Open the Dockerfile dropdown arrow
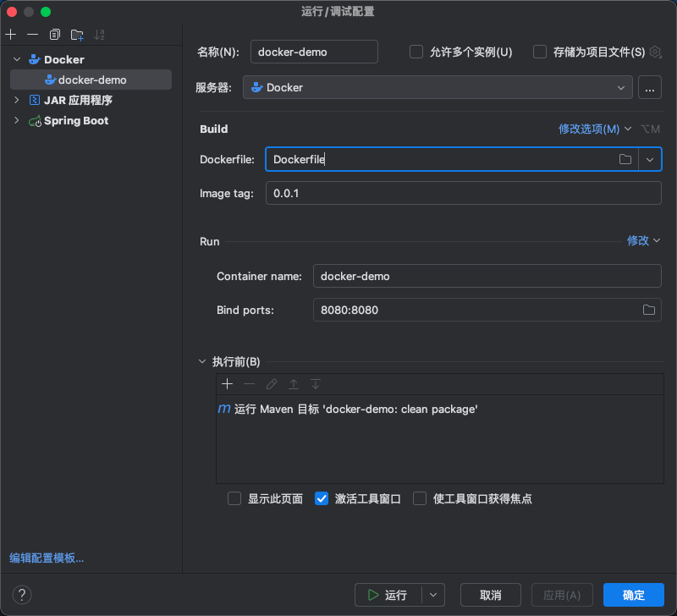The height and width of the screenshot is (616, 677). coord(650,159)
